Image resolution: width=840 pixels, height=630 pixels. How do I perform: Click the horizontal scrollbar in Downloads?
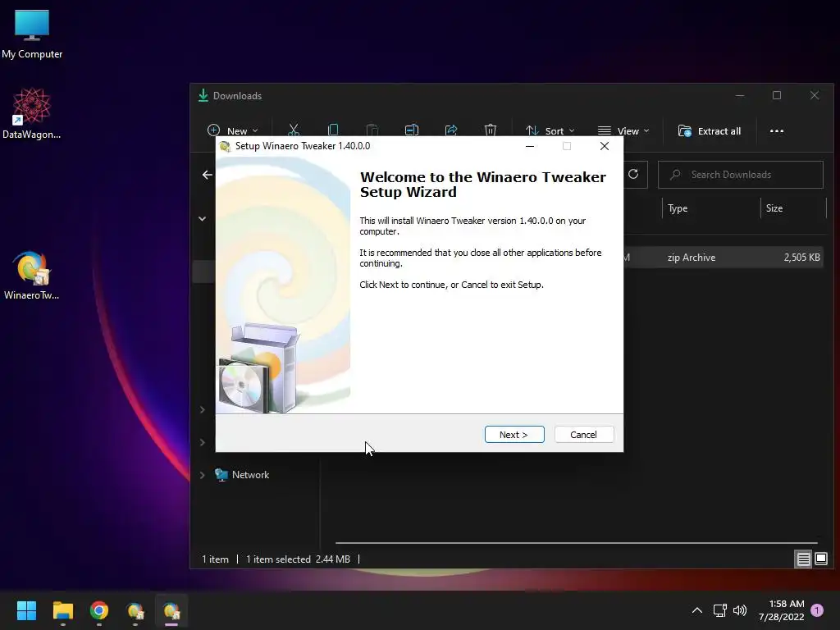(576, 543)
